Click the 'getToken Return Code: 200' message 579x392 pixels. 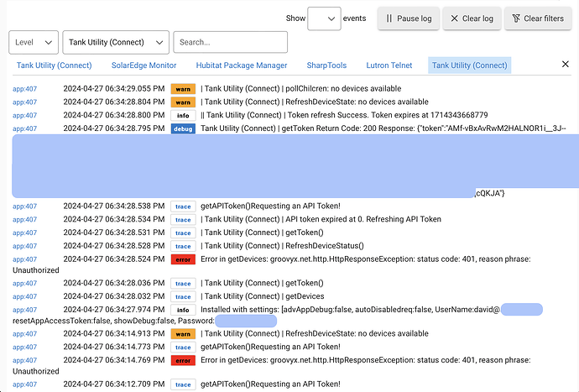coord(383,128)
